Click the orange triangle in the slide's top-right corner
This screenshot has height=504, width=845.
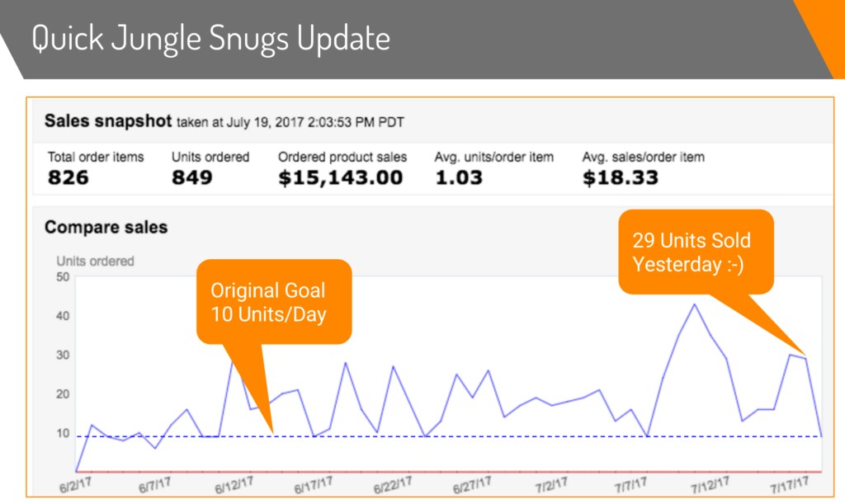tap(825, 29)
